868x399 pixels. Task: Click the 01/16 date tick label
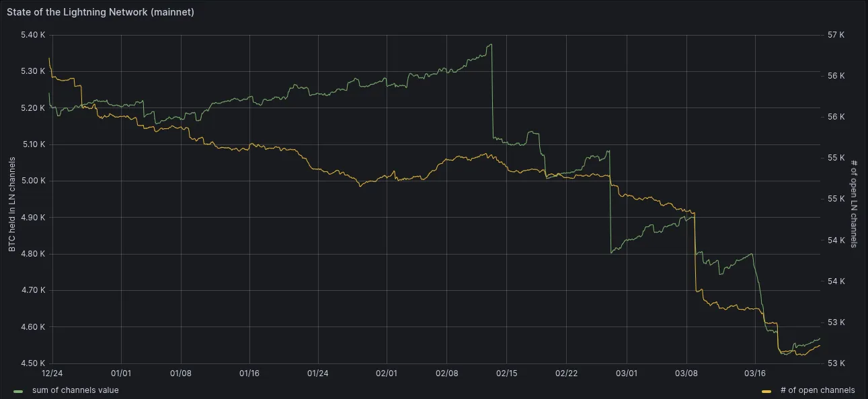coord(249,373)
